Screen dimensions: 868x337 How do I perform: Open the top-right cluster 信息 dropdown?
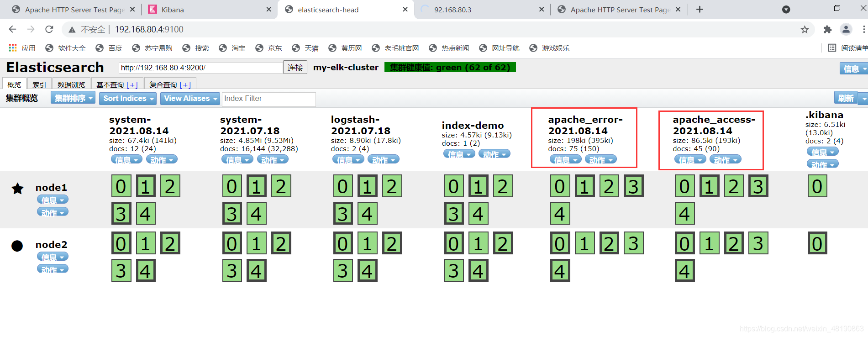coord(853,68)
